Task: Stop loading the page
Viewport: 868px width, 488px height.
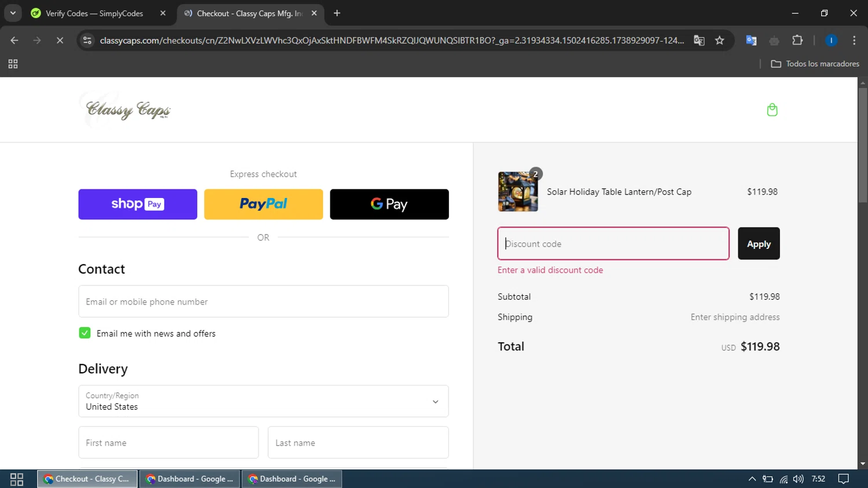Action: (x=60, y=41)
